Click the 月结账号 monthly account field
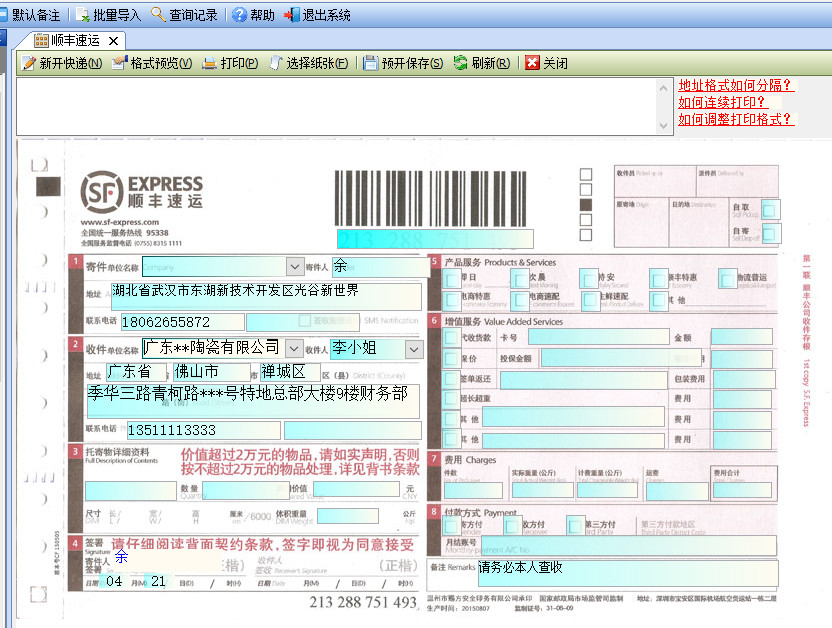The image size is (832, 628). click(x=628, y=545)
